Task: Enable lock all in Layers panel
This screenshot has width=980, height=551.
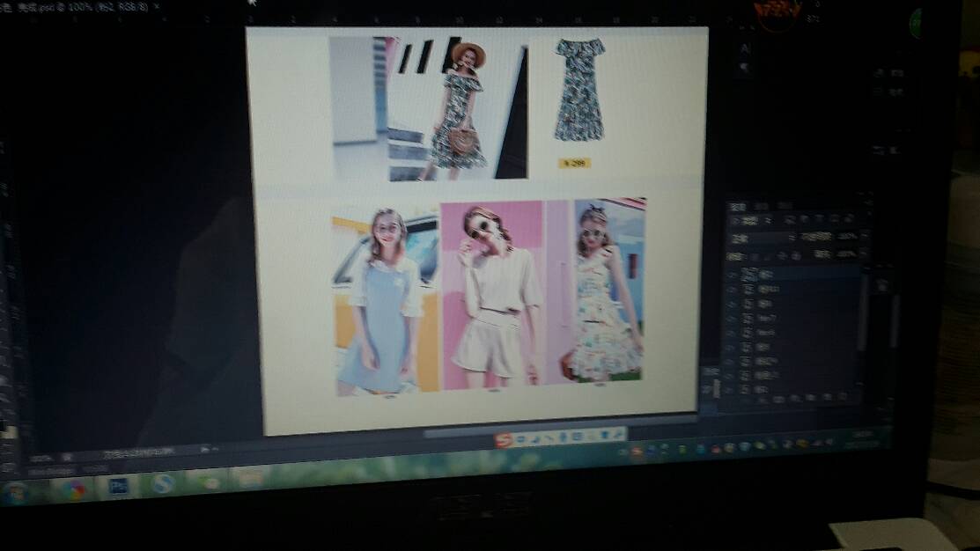Action: coord(796,255)
